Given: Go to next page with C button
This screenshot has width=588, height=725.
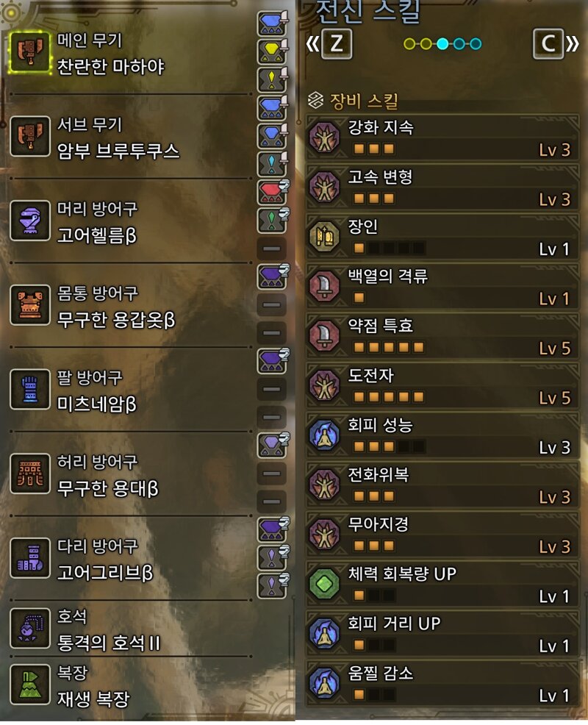Looking at the screenshot, I should click(x=548, y=44).
